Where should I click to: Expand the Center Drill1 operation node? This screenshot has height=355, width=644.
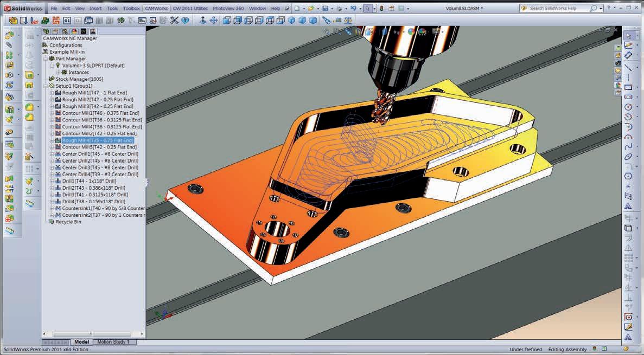coord(52,154)
